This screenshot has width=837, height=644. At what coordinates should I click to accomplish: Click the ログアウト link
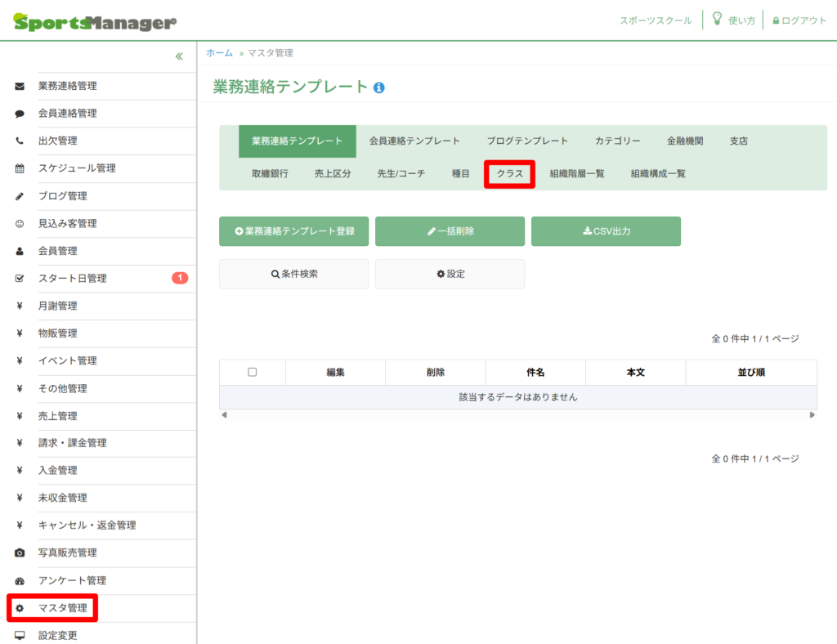[799, 20]
